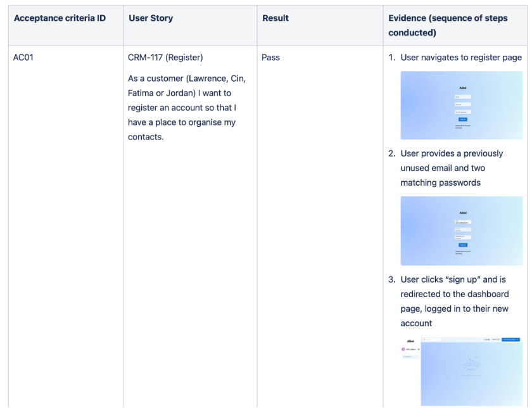
Task: Open the dashboard screenshot under step 3
Action: click(462, 372)
